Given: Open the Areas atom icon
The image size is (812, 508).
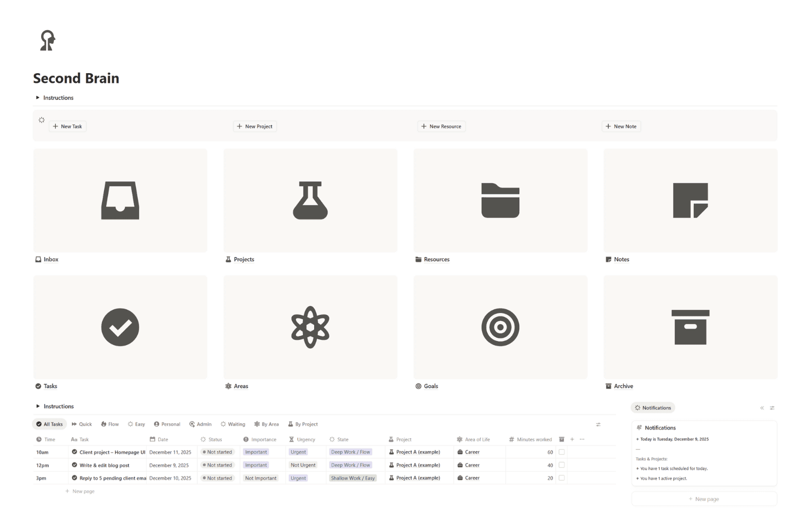Looking at the screenshot, I should (x=310, y=327).
